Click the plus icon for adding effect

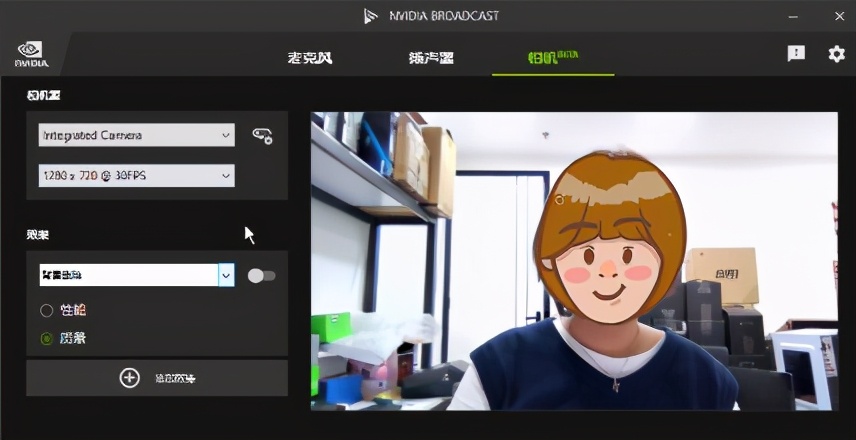[129, 378]
